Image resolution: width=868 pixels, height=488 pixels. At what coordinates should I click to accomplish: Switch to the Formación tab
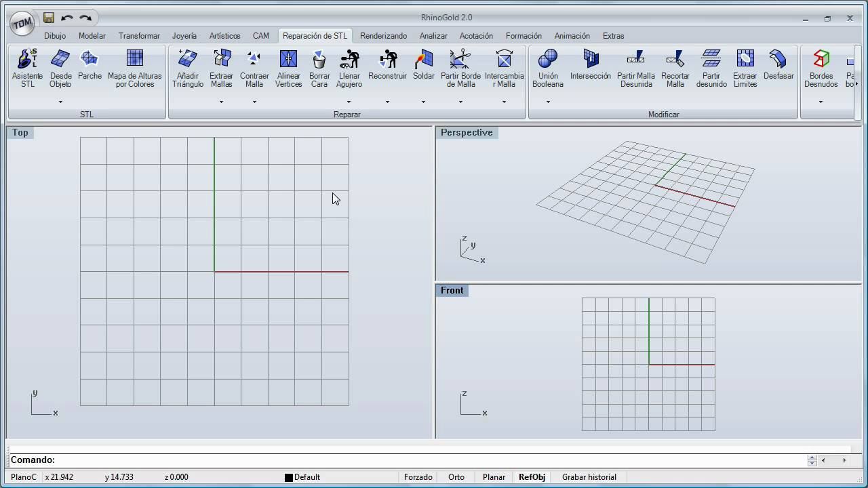coord(524,36)
